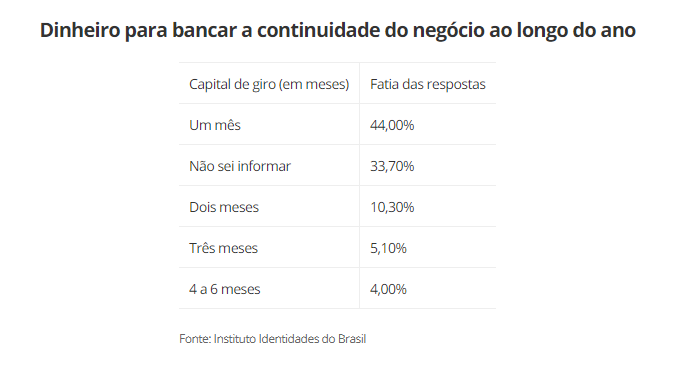Click the word 'negócio' in the title
This screenshot has height=370, width=684.
[448, 31]
